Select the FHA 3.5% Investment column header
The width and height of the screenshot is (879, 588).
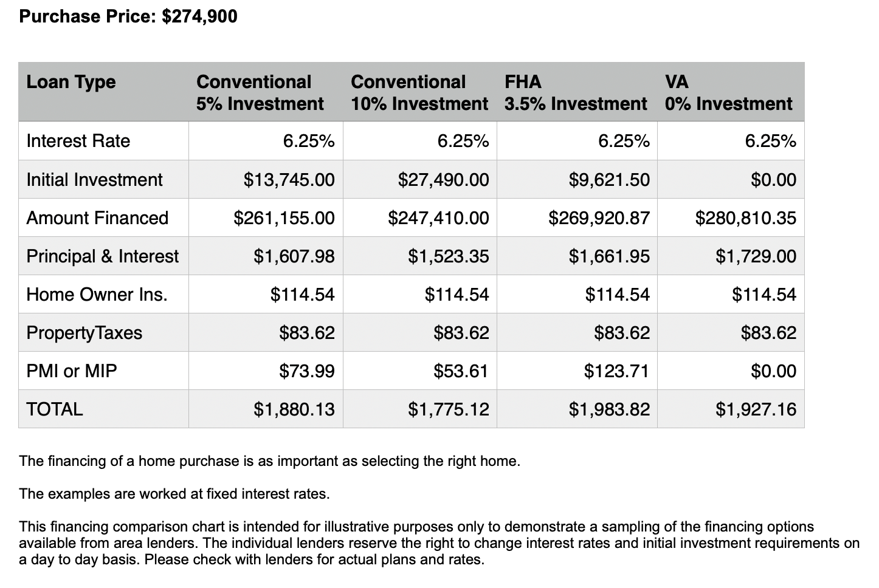tap(575, 92)
